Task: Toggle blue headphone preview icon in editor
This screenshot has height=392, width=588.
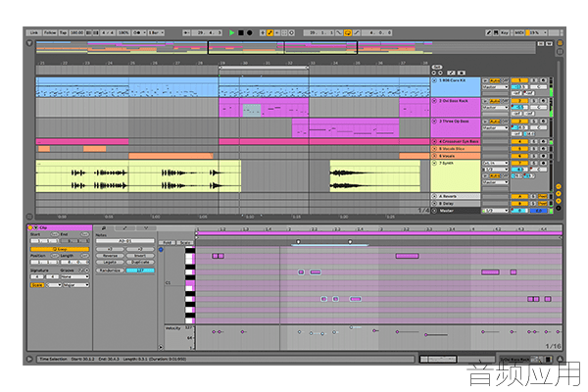Action: pos(161,250)
